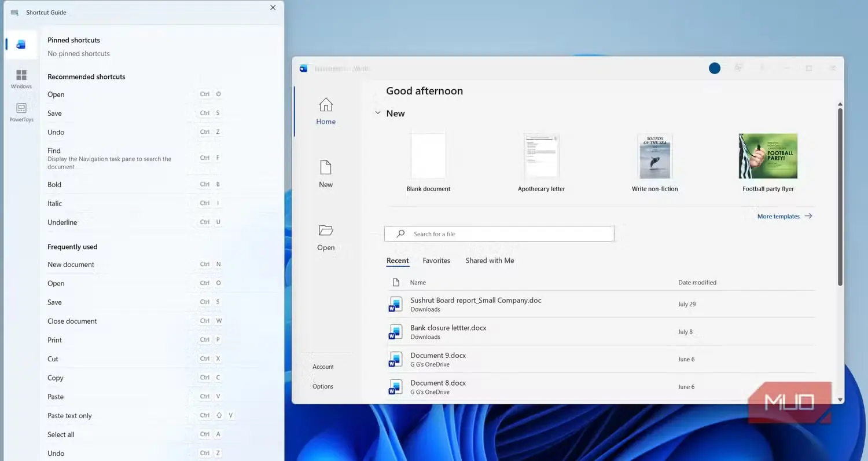Image resolution: width=868 pixels, height=461 pixels.
Task: Select the Bold shortcut row
Action: 135,185
